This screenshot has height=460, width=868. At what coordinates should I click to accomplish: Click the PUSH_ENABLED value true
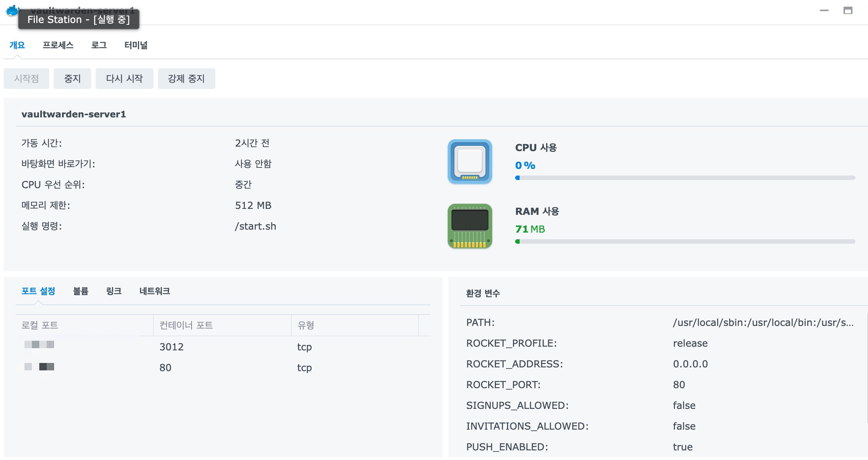point(683,447)
